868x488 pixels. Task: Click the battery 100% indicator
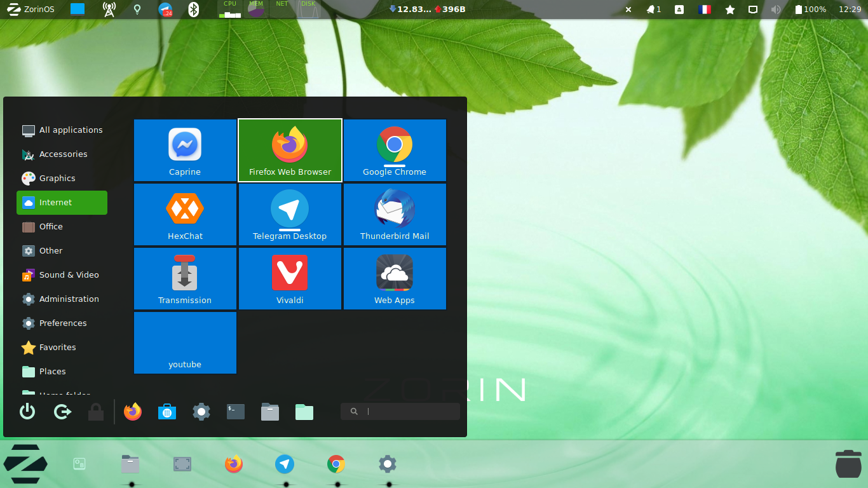[x=810, y=10]
